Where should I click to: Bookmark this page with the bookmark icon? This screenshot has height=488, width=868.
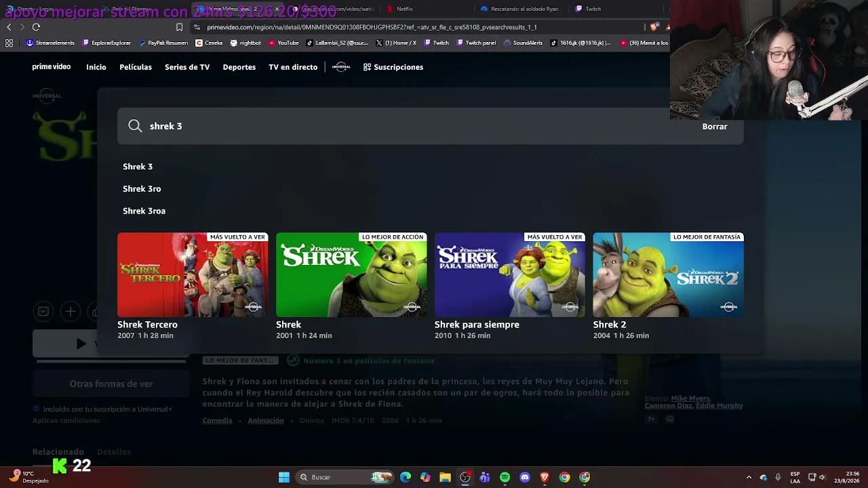click(179, 27)
